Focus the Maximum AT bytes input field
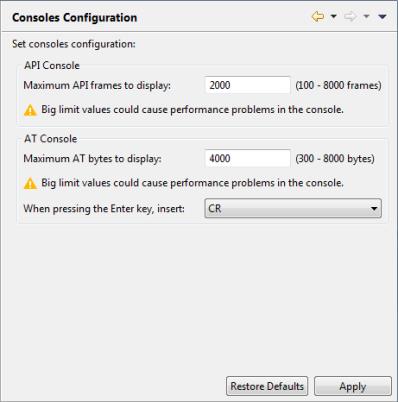The height and width of the screenshot is (402, 398). point(248,158)
